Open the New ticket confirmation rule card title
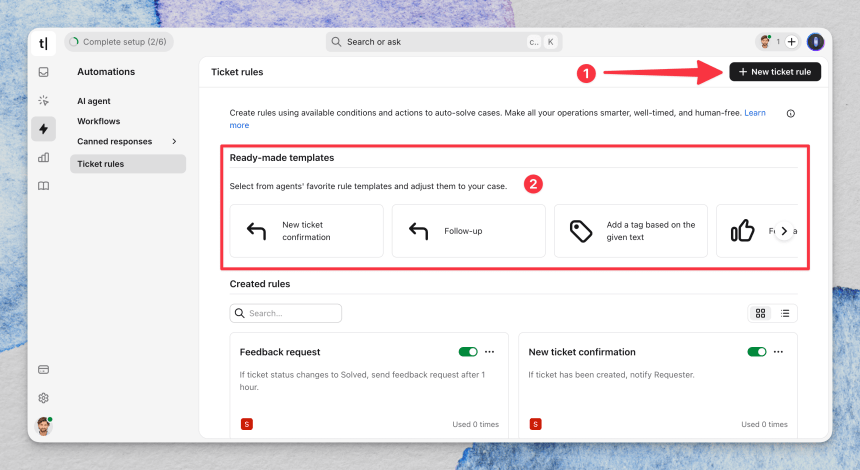Screen dimensions: 860x470 tap(582, 352)
